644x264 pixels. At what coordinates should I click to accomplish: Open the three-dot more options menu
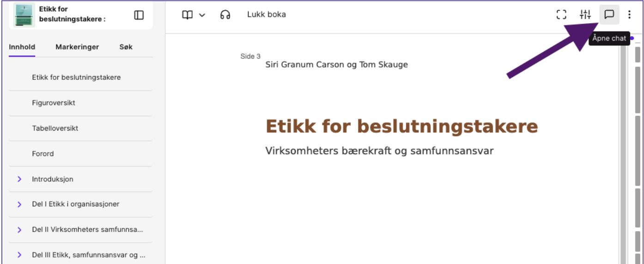coord(629,14)
